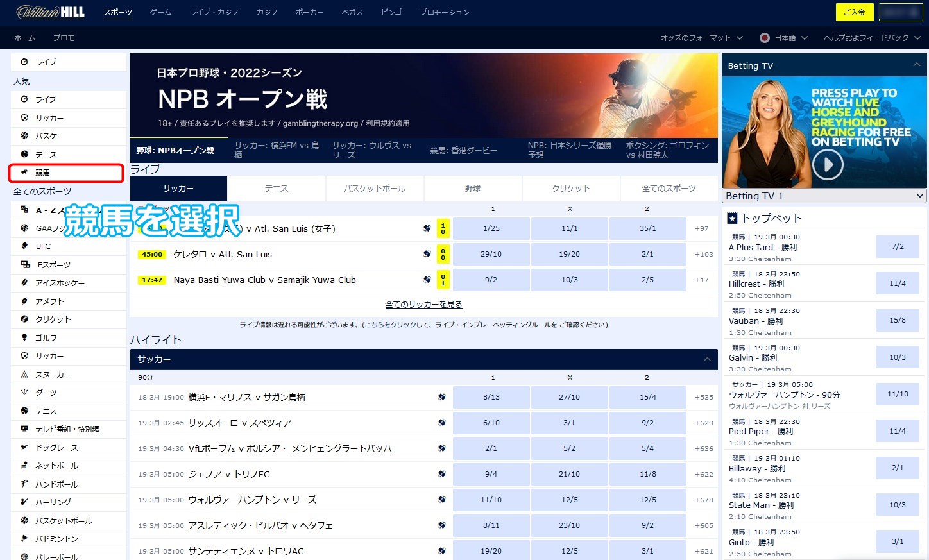
Task: Click the netball icon ネットボール
Action: (x=24, y=465)
